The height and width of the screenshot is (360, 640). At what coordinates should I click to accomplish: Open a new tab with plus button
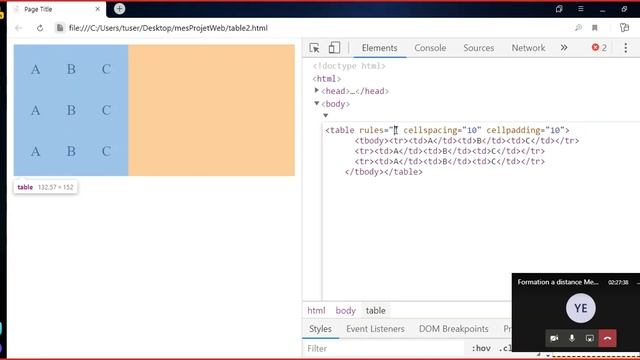point(119,9)
